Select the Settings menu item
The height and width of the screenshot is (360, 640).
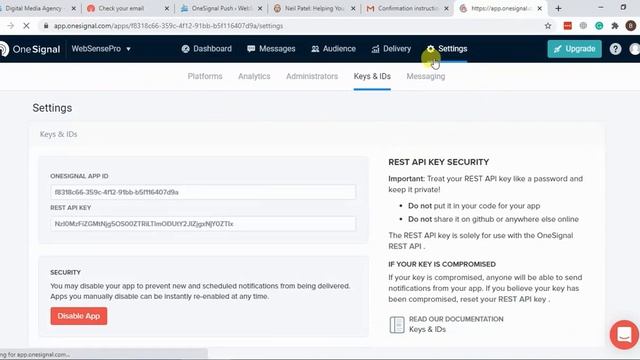coord(447,49)
